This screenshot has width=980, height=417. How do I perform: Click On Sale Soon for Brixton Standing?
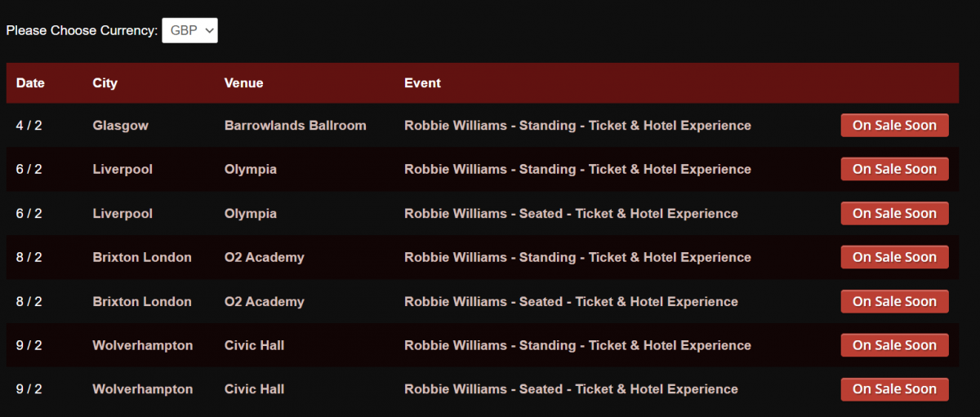pos(894,257)
